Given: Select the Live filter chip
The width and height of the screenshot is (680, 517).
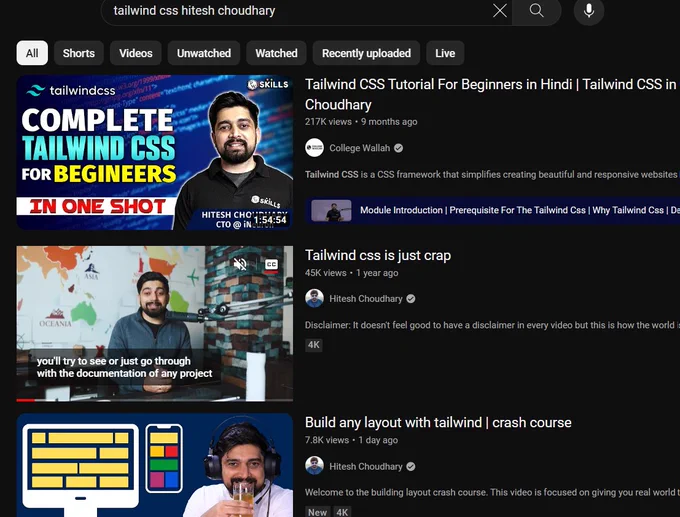Looking at the screenshot, I should coord(445,53).
